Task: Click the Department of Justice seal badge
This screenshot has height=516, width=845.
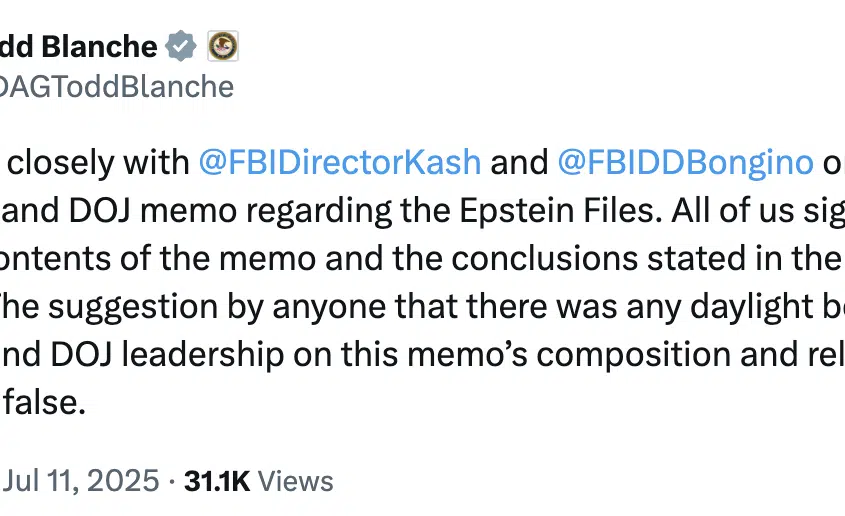Action: coord(223,46)
